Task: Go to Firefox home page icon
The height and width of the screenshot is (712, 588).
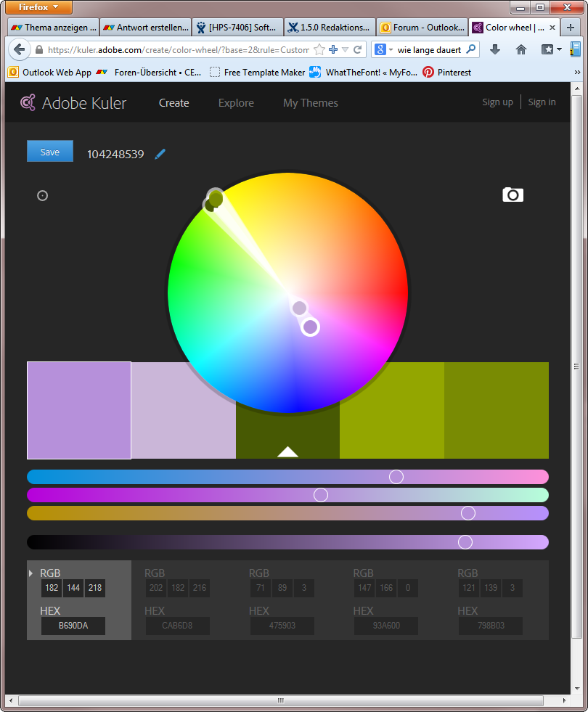Action: pos(520,49)
